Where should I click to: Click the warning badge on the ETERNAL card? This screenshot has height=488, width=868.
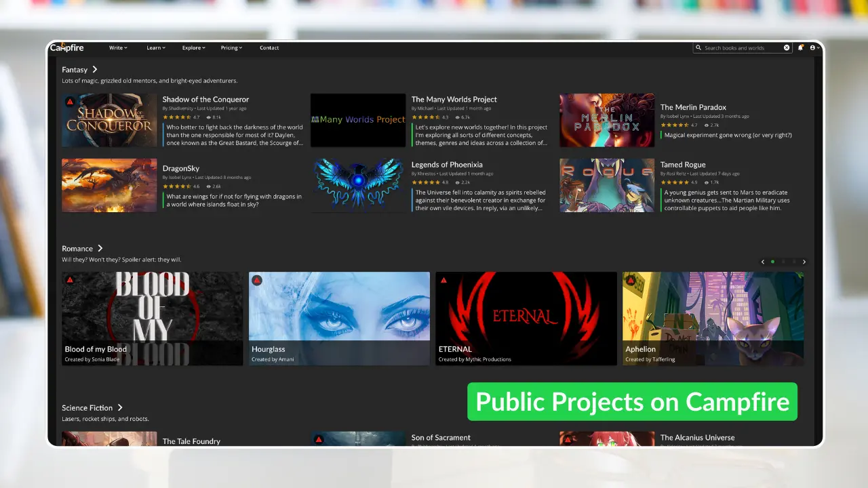(x=443, y=280)
